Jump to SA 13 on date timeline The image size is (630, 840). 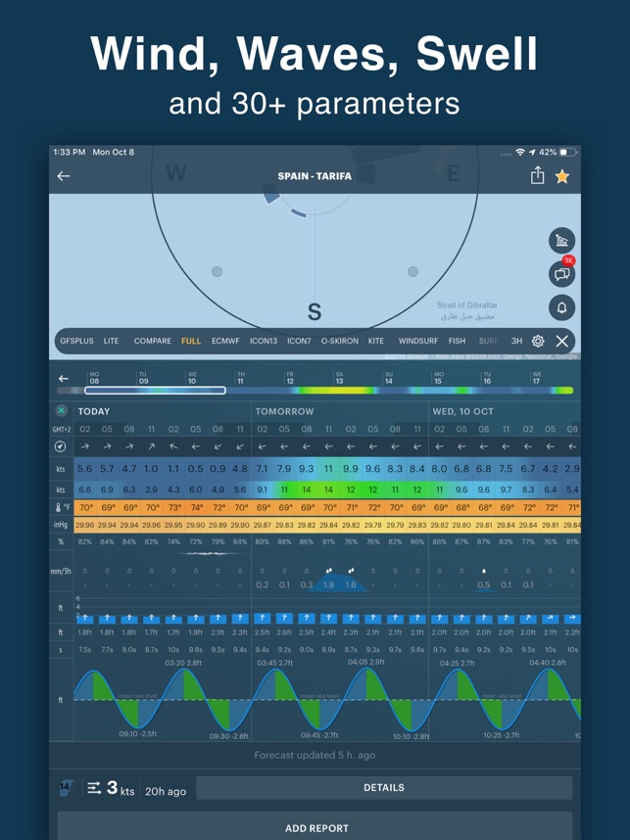(x=339, y=378)
